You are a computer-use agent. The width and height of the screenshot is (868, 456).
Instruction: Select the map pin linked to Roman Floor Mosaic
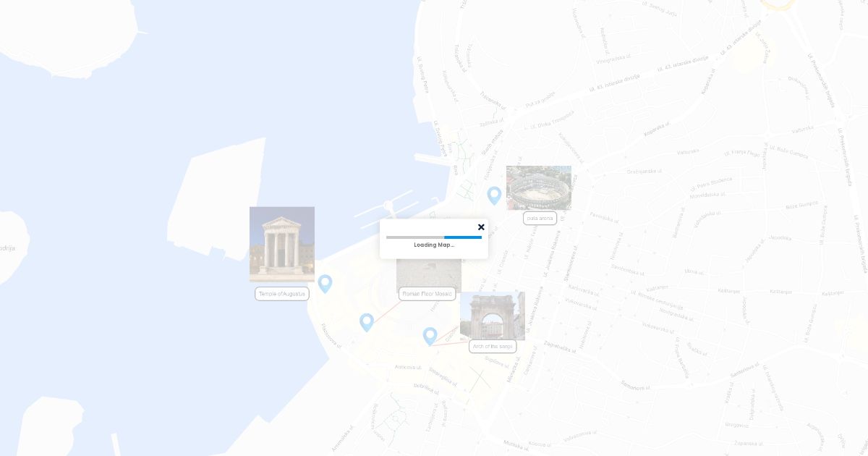367,321
